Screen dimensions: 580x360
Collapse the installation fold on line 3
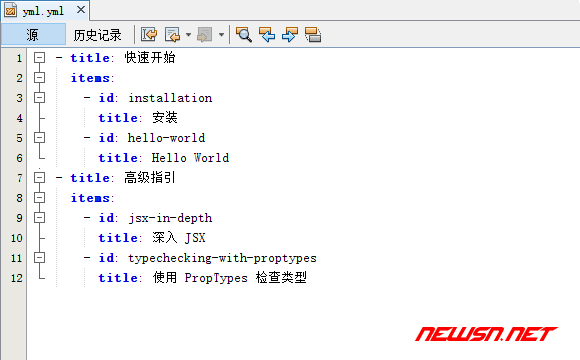click(39, 98)
